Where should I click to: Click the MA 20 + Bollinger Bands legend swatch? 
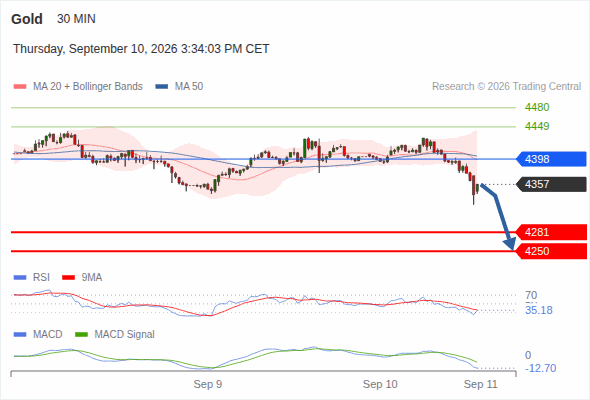20,87
